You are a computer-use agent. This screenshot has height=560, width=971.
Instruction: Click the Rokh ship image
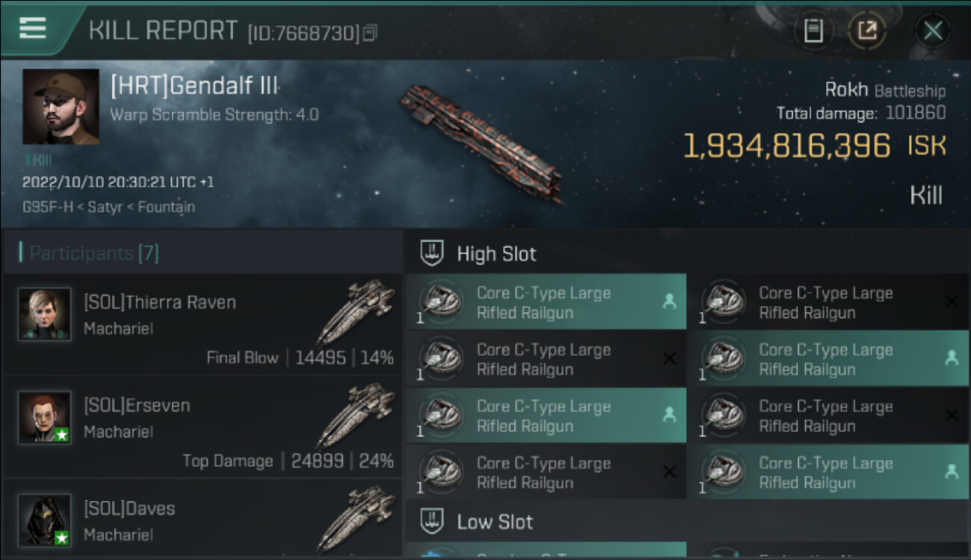pos(482,142)
